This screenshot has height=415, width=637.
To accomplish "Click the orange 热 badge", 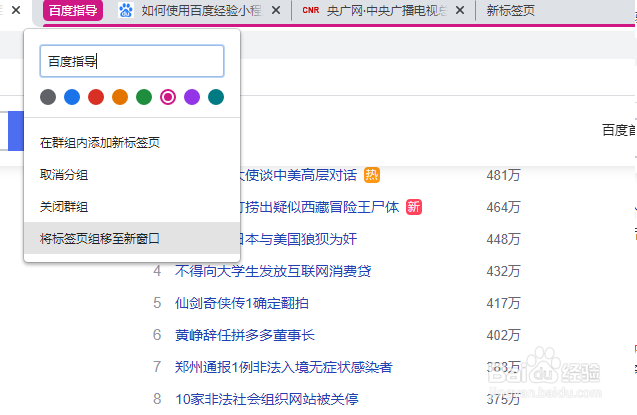I will [372, 175].
